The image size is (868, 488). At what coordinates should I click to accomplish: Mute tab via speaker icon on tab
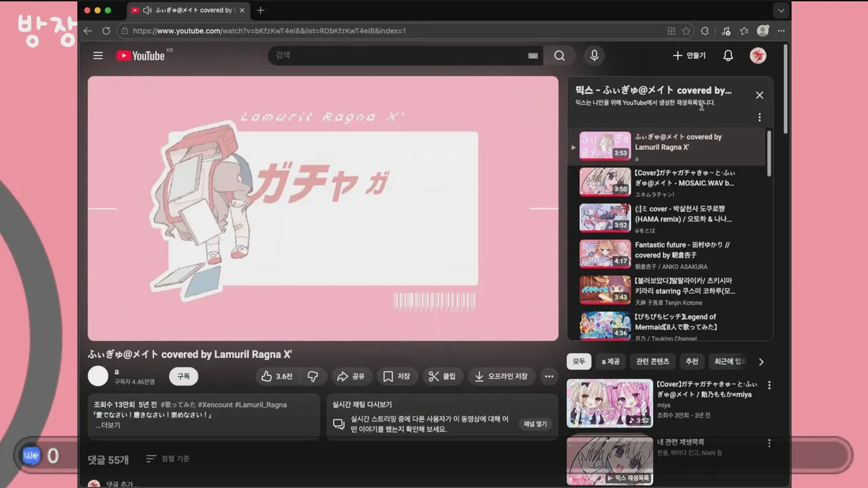coord(147,10)
